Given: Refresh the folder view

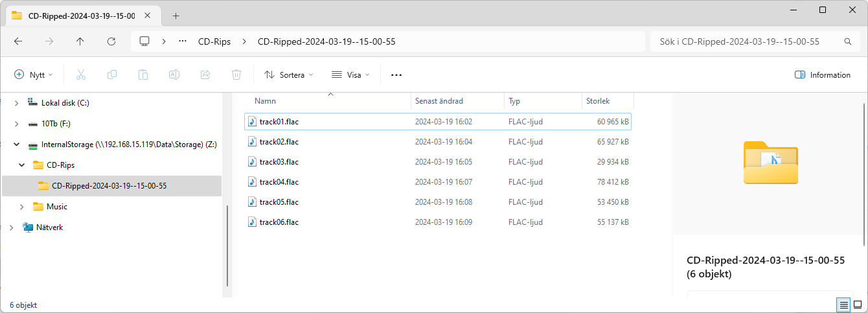Looking at the screenshot, I should pos(111,41).
